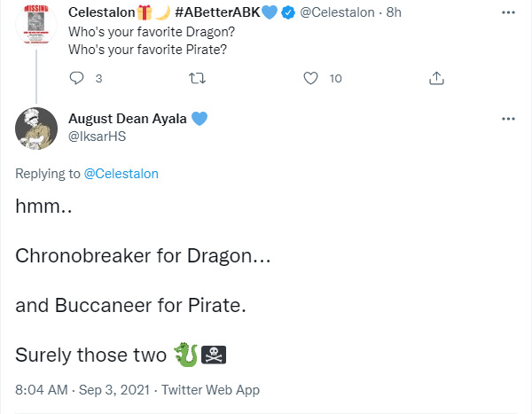Click the pirate flag emoji in the reply
Viewport: 532px width, 414px height.
pyautogui.click(x=214, y=355)
